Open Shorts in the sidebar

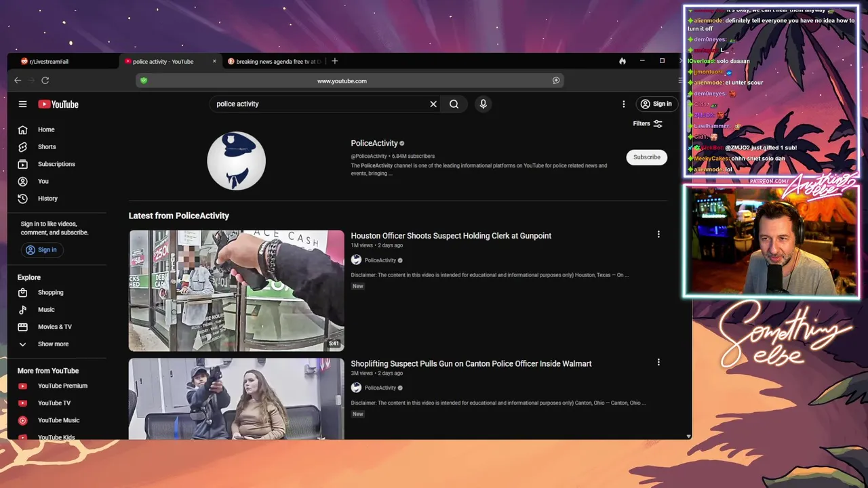click(x=45, y=147)
